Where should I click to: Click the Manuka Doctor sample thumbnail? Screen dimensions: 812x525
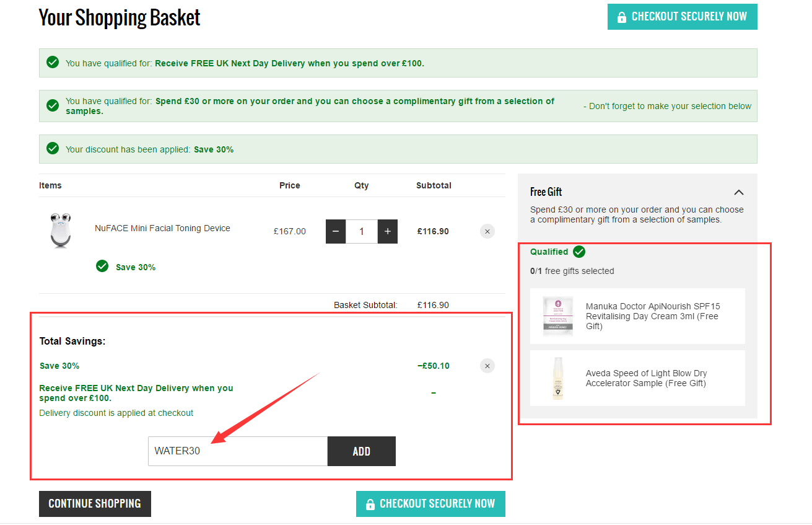click(x=558, y=316)
